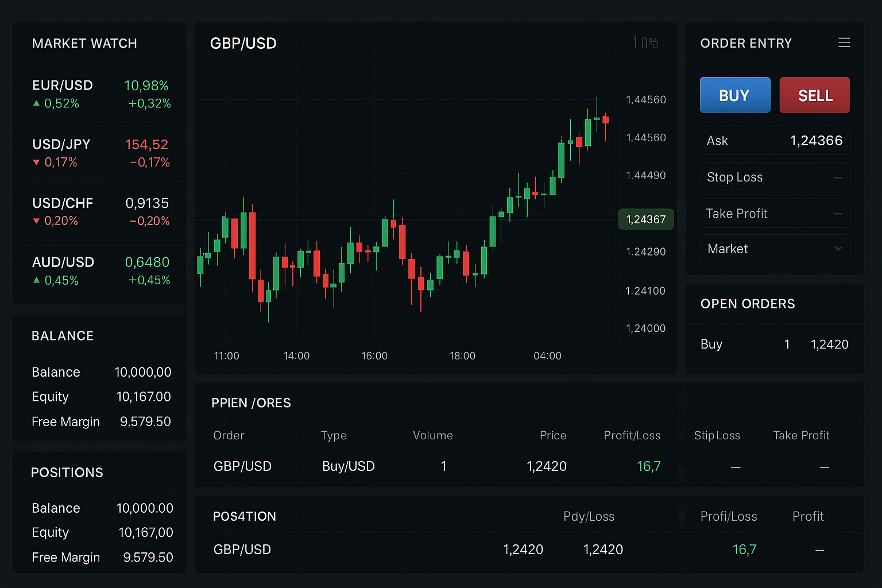Click the Ask price value 1,24366
882x588 pixels.
[816, 141]
